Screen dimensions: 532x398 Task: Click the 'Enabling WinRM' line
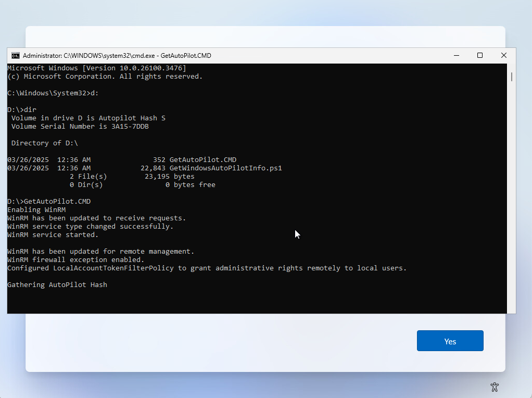tap(36, 209)
